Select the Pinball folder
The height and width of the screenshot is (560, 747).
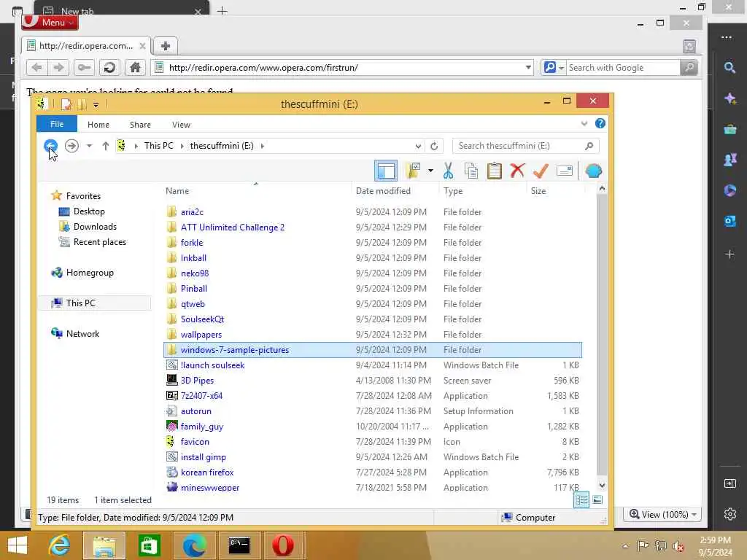(194, 289)
